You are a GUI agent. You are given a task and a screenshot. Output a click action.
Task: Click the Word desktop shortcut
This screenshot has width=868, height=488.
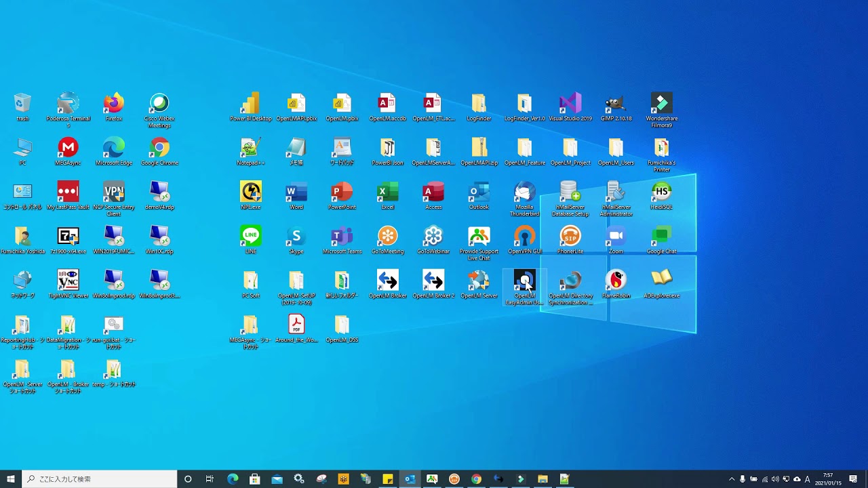click(296, 196)
